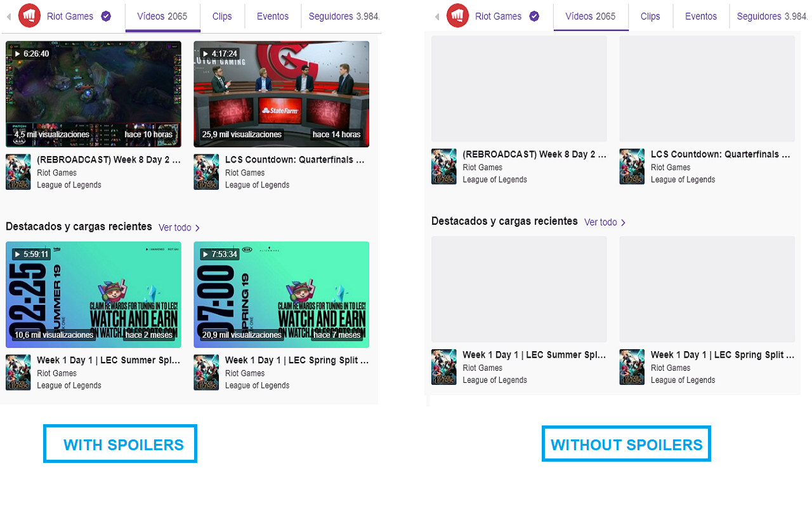Click the verified badge next to Riot Games

[x=107, y=17]
